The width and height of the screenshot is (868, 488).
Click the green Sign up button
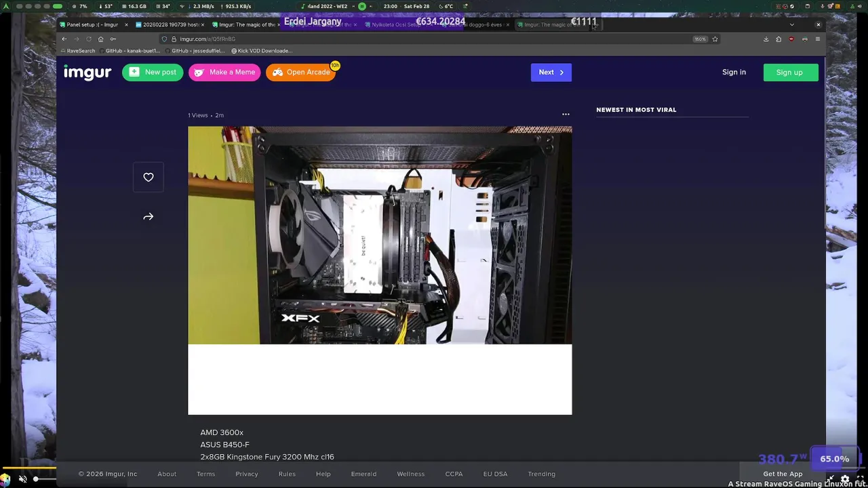pyautogui.click(x=790, y=73)
